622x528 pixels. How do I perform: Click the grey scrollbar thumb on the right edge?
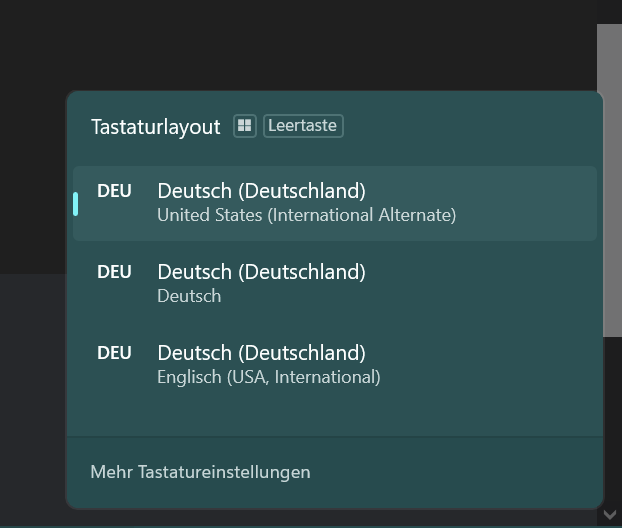click(610, 180)
